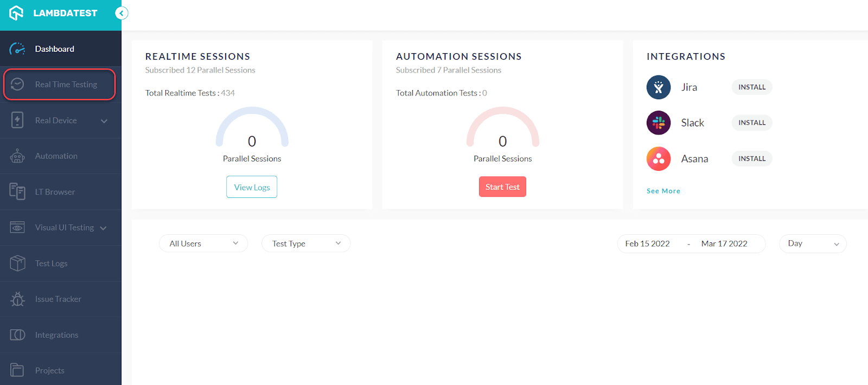The width and height of the screenshot is (868, 385).
Task: Click the View Logs button
Action: [252, 187]
